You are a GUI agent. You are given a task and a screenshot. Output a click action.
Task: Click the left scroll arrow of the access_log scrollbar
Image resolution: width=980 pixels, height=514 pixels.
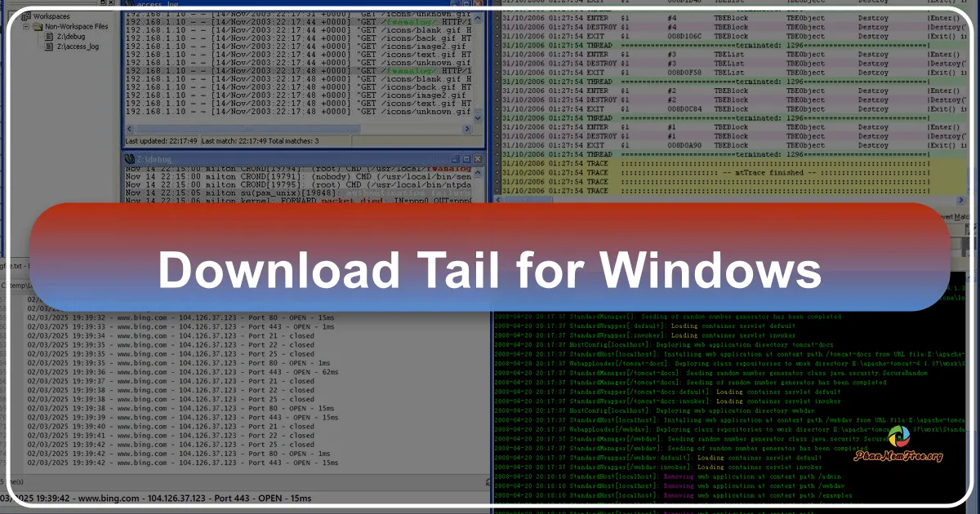[x=127, y=129]
